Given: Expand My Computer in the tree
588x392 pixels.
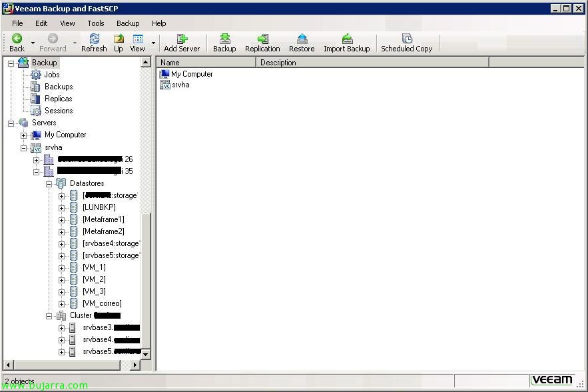Looking at the screenshot, I should [23, 135].
